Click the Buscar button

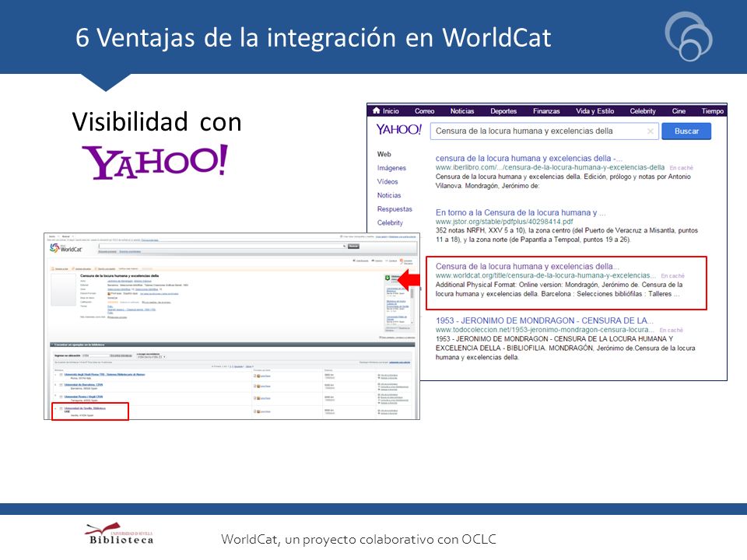(x=686, y=131)
